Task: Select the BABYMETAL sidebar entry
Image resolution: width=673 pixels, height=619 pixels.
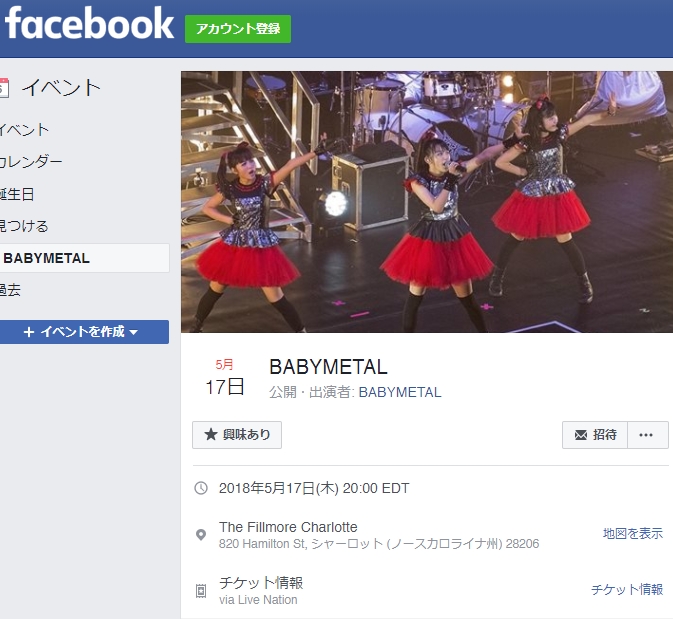Action: 84,258
